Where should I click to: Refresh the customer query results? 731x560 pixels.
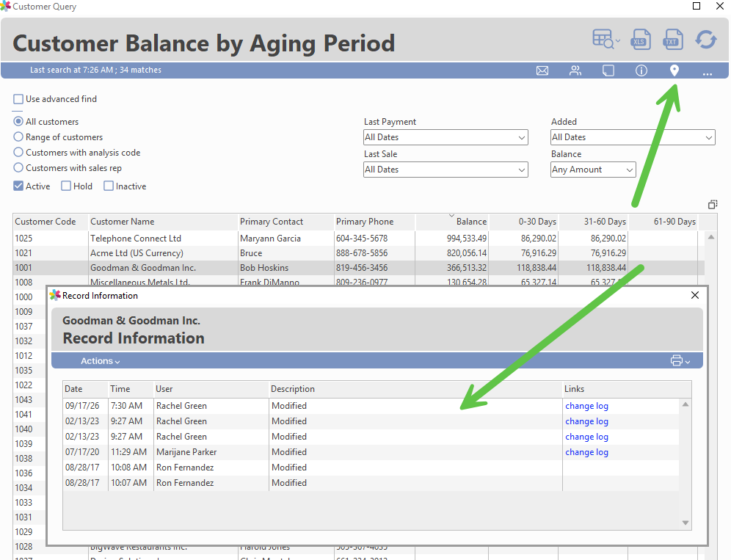click(x=706, y=39)
